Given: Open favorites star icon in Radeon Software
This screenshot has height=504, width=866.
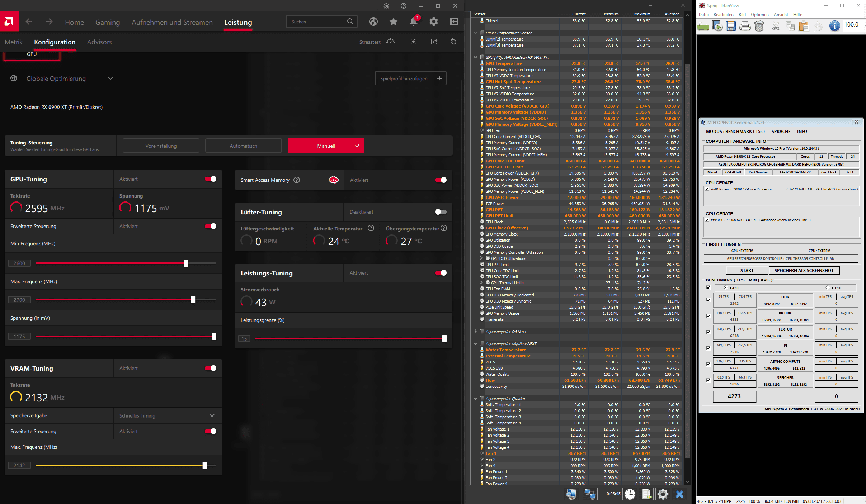Looking at the screenshot, I should click(x=394, y=22).
